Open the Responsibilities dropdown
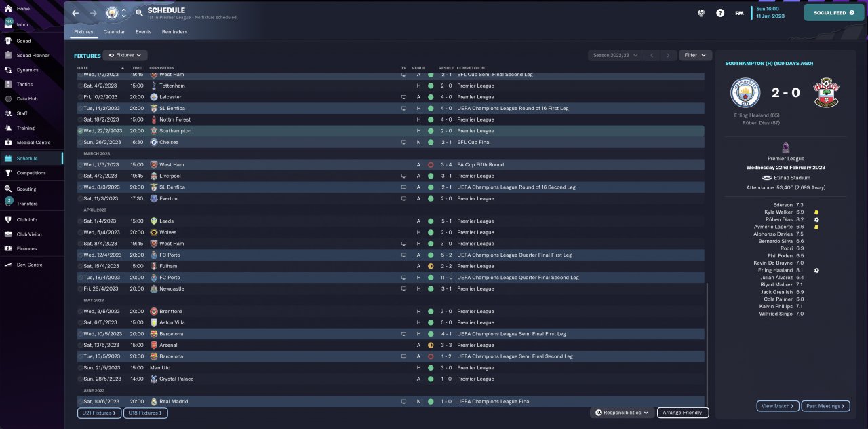 pos(622,413)
